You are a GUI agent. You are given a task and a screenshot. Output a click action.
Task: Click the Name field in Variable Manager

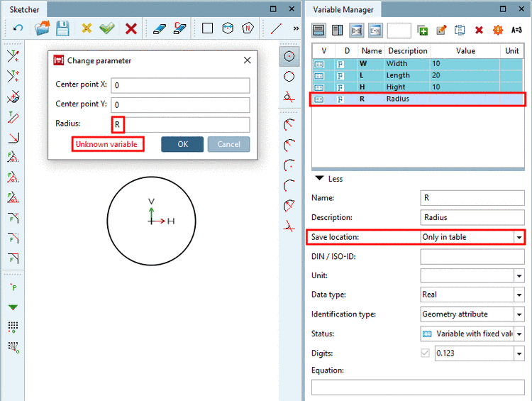(x=472, y=198)
